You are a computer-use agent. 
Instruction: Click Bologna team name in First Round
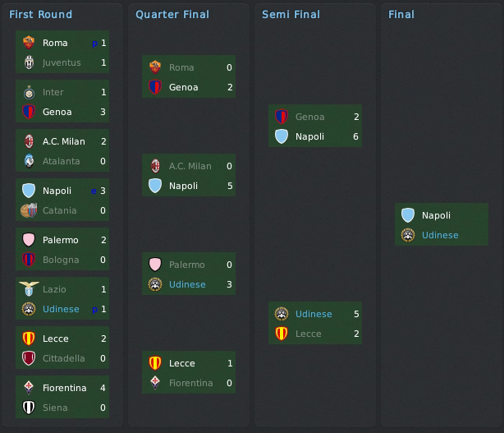pos(61,260)
